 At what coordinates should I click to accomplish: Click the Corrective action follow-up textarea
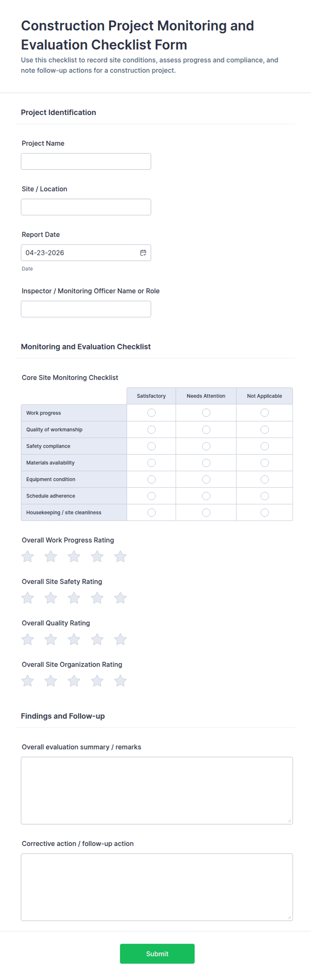click(157, 887)
